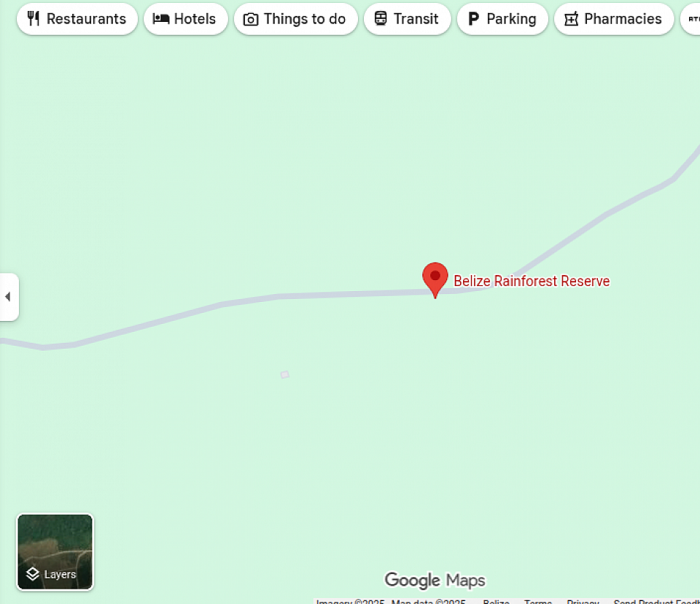Viewport: 700px width, 604px height.
Task: Open the Belize Rainforest Reserve label
Action: [x=532, y=281]
